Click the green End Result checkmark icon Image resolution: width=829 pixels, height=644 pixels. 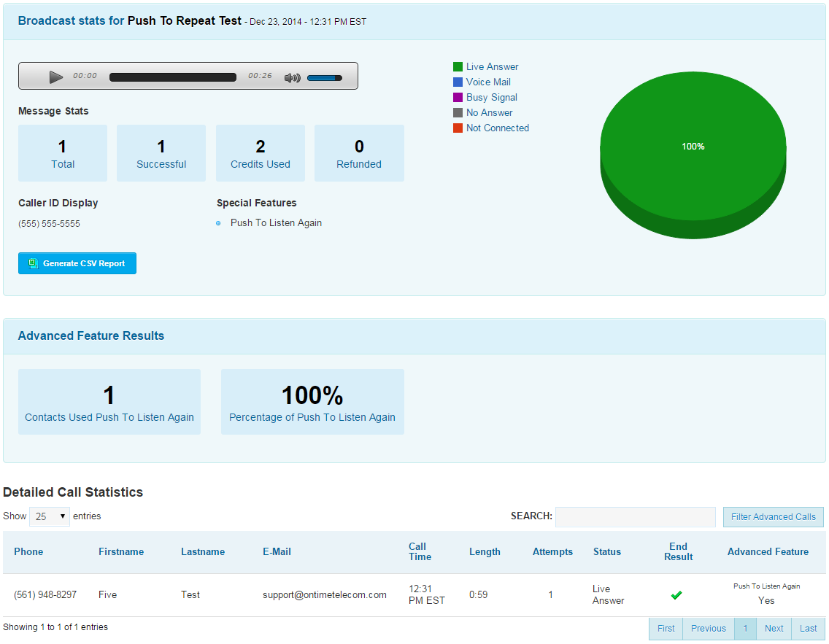[676, 595]
